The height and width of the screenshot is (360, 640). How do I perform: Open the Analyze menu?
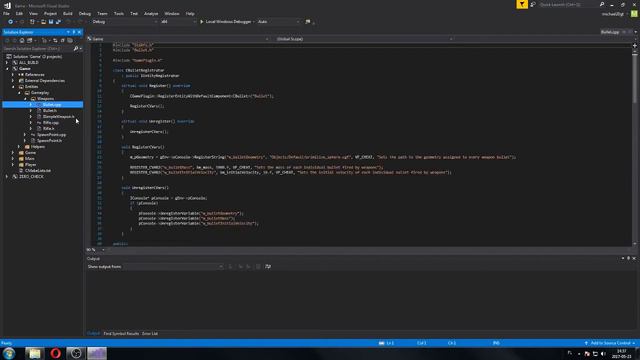tap(151, 13)
